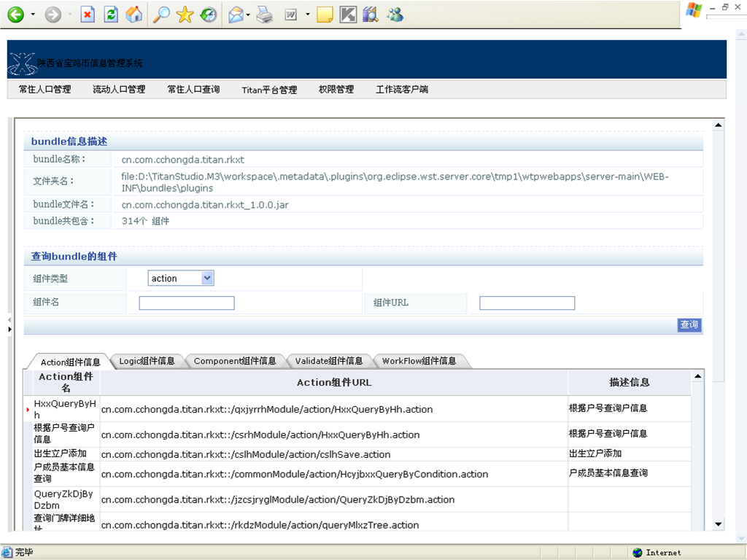Viewport: 747px width, 560px height.
Task: Click the 组件名 text input field
Action: tap(187, 303)
